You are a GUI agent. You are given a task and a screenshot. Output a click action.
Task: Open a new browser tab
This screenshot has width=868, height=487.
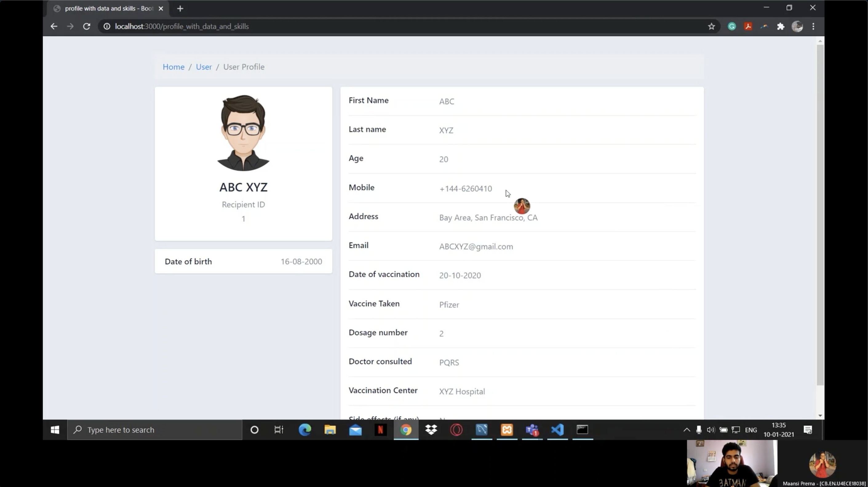tap(180, 8)
